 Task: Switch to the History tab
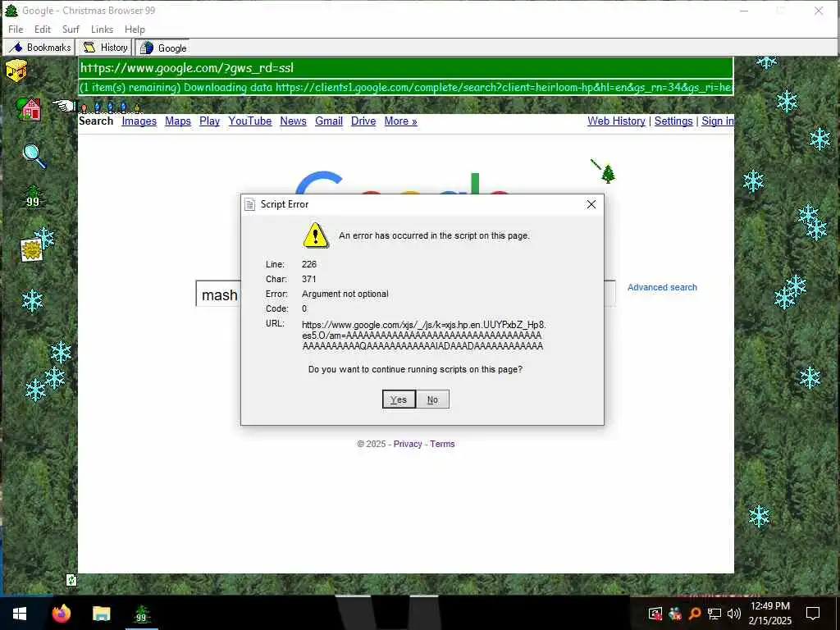[x=105, y=48]
